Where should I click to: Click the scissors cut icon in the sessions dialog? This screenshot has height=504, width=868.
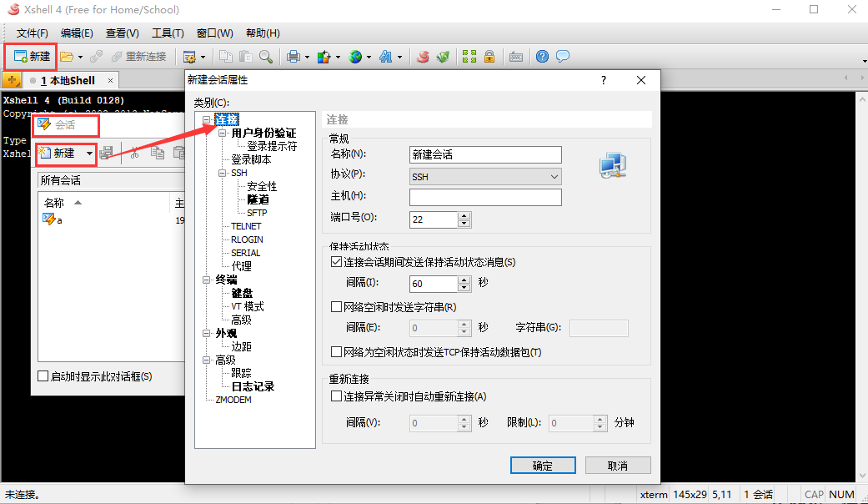tap(134, 153)
